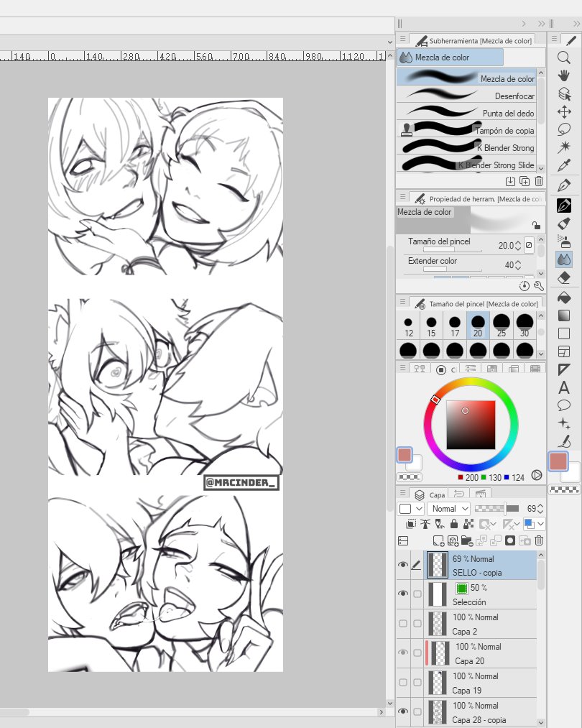This screenshot has height=728, width=582.
Task: Toggle lock layer
Action: click(x=454, y=524)
